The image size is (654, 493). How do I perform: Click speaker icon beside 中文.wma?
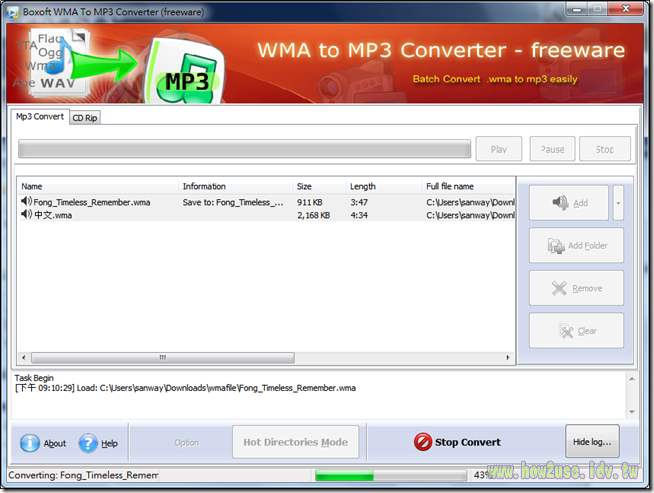(27, 215)
